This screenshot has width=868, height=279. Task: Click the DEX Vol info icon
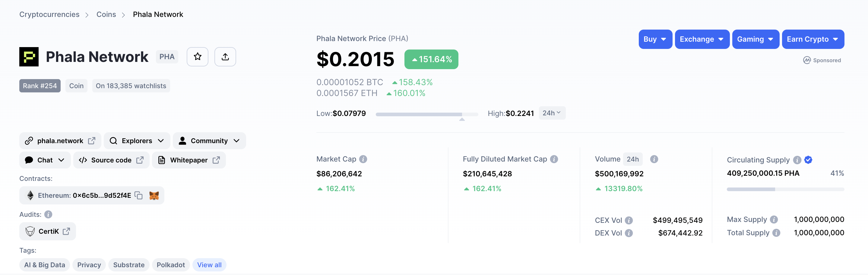[629, 233]
